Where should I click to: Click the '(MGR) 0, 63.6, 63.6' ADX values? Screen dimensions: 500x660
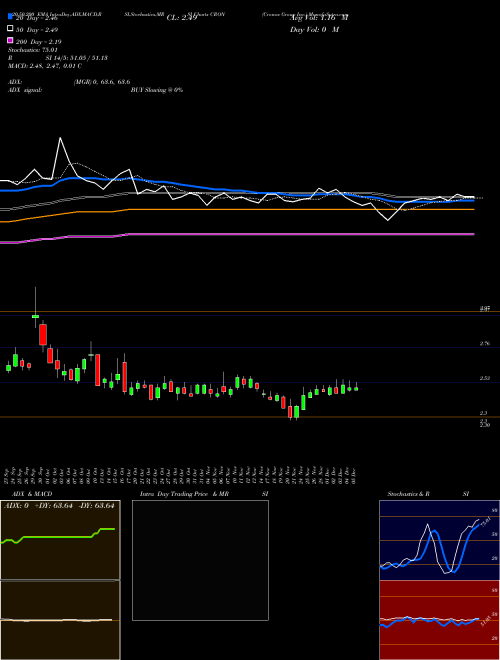coord(102,82)
